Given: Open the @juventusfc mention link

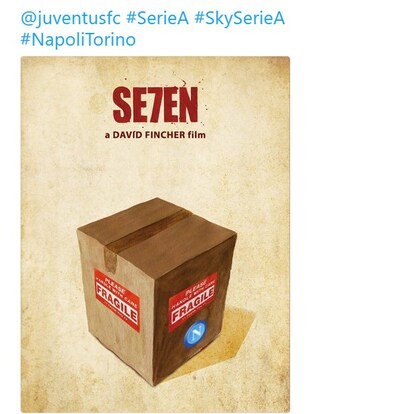Looking at the screenshot, I should click(x=70, y=18).
